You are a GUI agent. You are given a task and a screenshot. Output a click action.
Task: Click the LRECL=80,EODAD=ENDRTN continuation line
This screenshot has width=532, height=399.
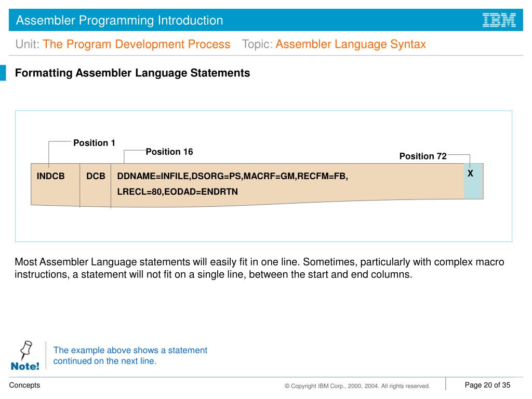click(x=177, y=192)
